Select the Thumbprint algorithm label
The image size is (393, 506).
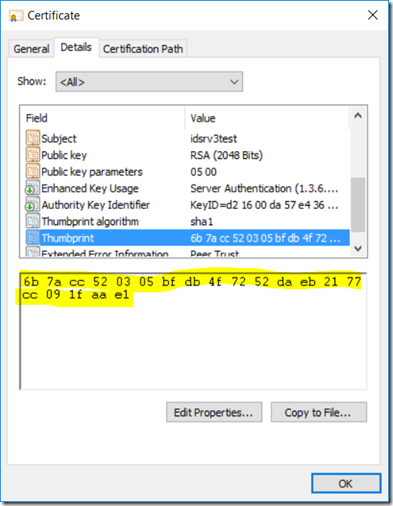[x=90, y=222]
